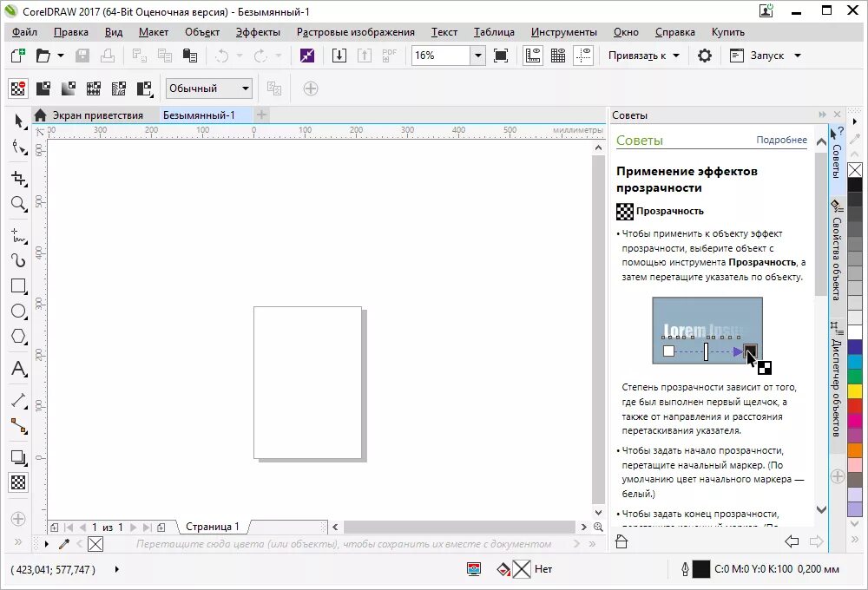
Task: Pick the red palette swatch
Action: tap(855, 405)
